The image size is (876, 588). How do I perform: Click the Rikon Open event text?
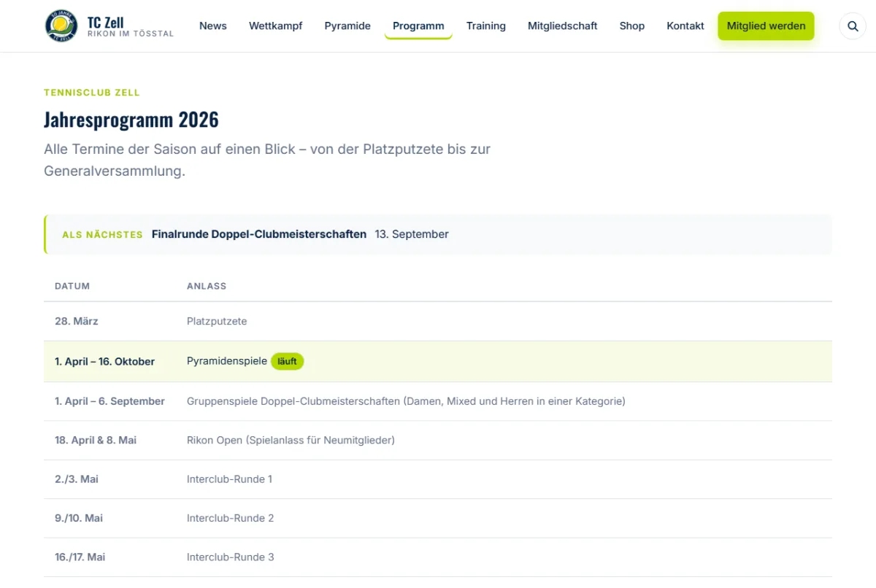click(x=291, y=440)
